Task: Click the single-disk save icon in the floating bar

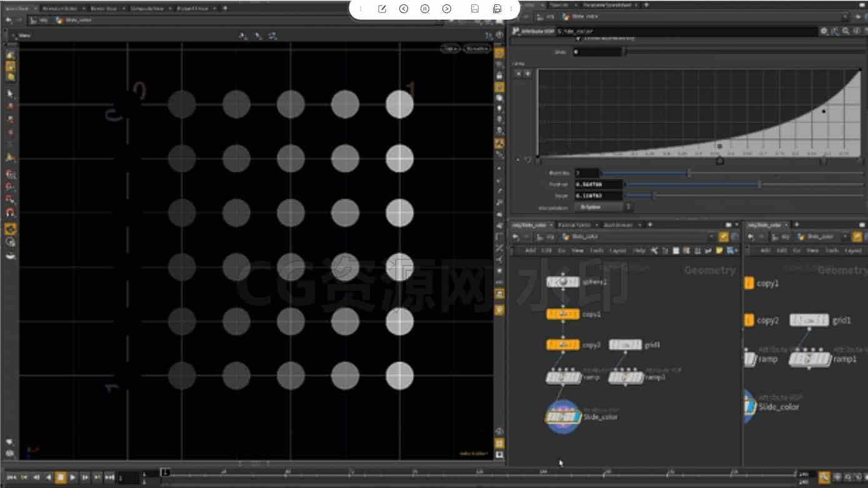Action: [475, 9]
